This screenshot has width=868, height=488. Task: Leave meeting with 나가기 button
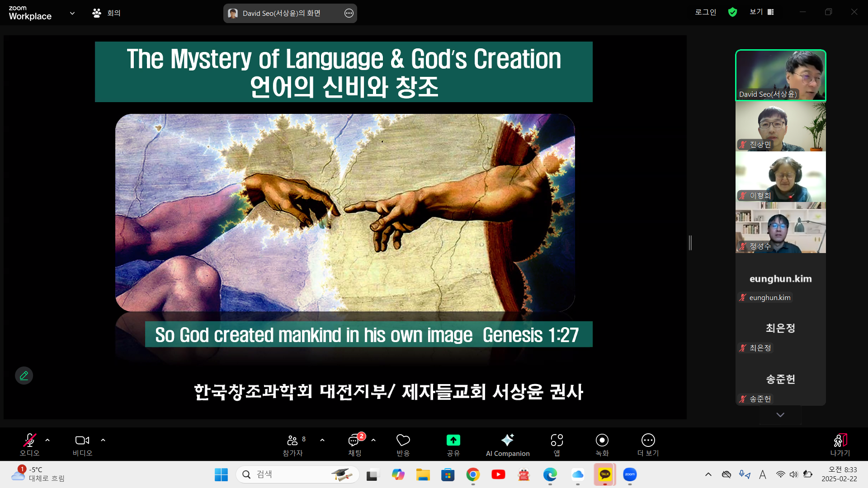pos(840,445)
